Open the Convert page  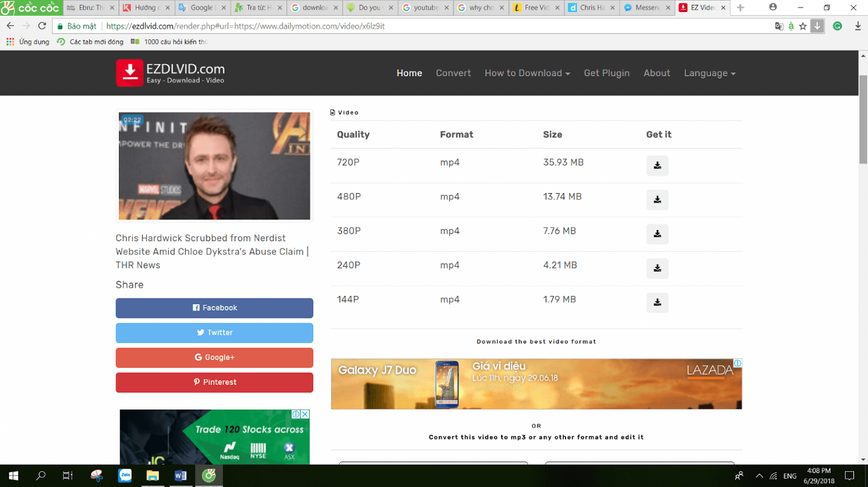click(x=453, y=73)
